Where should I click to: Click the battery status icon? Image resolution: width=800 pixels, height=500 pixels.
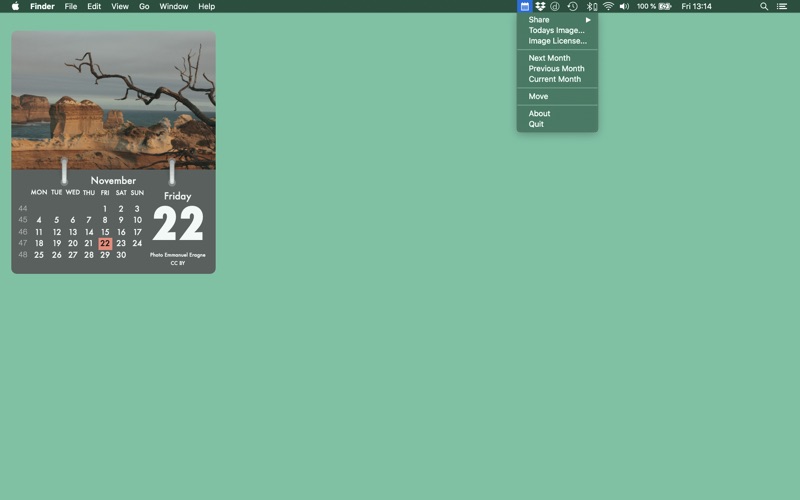coord(665,6)
